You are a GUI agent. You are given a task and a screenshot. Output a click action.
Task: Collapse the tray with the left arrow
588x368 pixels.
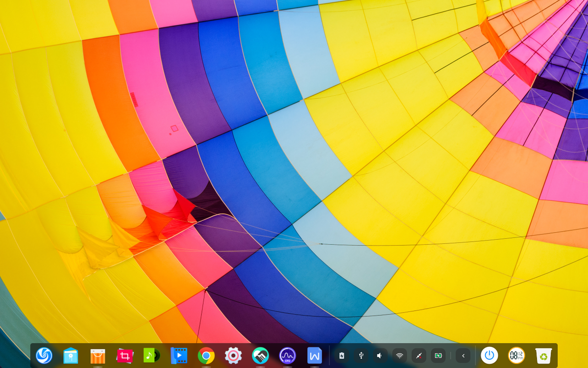click(x=463, y=355)
